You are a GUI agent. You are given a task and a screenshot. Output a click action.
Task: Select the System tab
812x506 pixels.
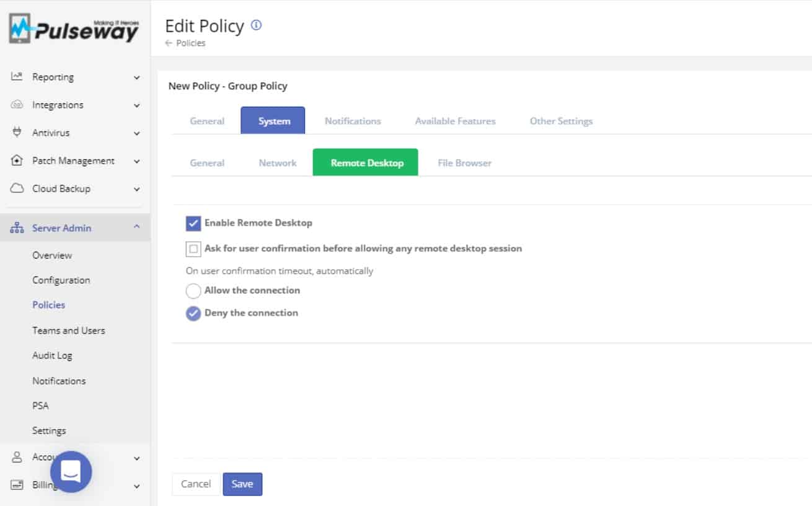(x=273, y=120)
